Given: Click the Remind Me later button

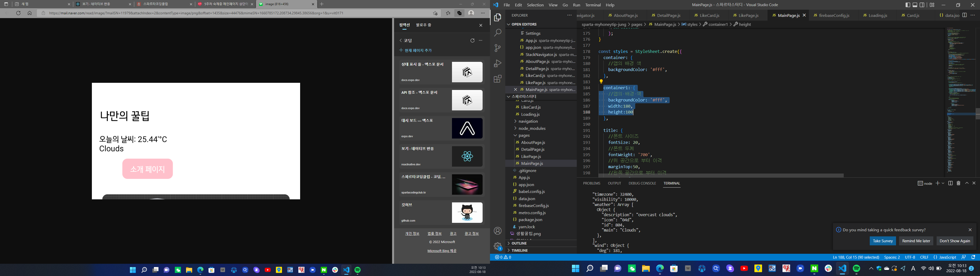Looking at the screenshot, I should (x=916, y=241).
